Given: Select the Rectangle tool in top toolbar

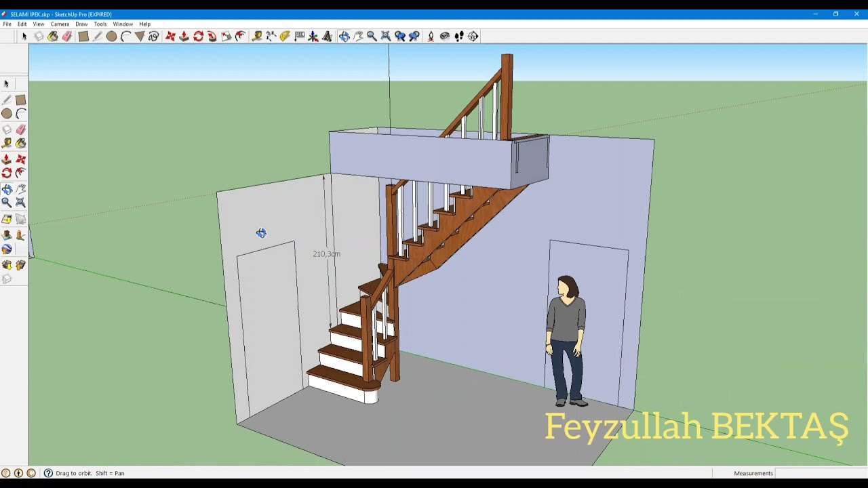Looking at the screenshot, I should [x=83, y=36].
